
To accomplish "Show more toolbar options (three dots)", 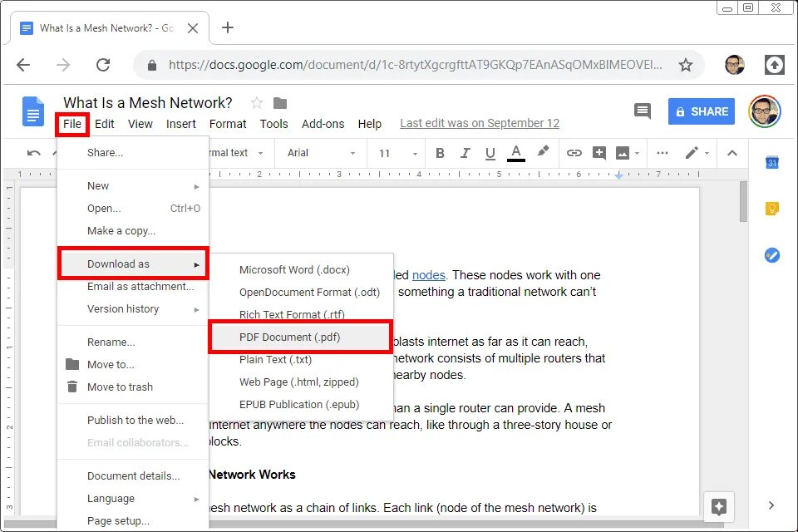I will [x=663, y=153].
